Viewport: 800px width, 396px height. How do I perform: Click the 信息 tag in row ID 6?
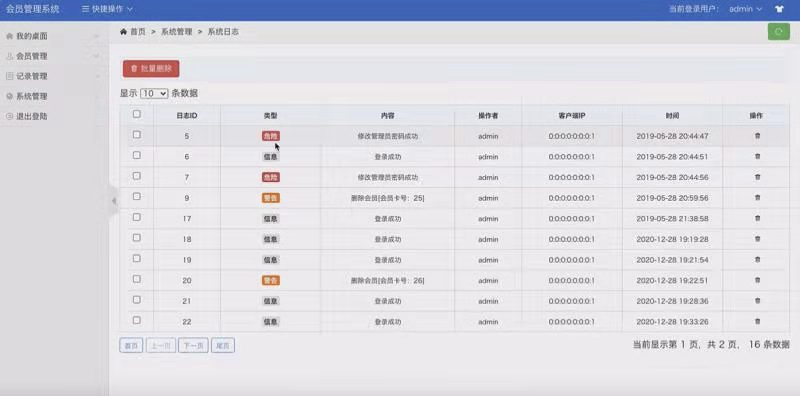click(x=271, y=157)
